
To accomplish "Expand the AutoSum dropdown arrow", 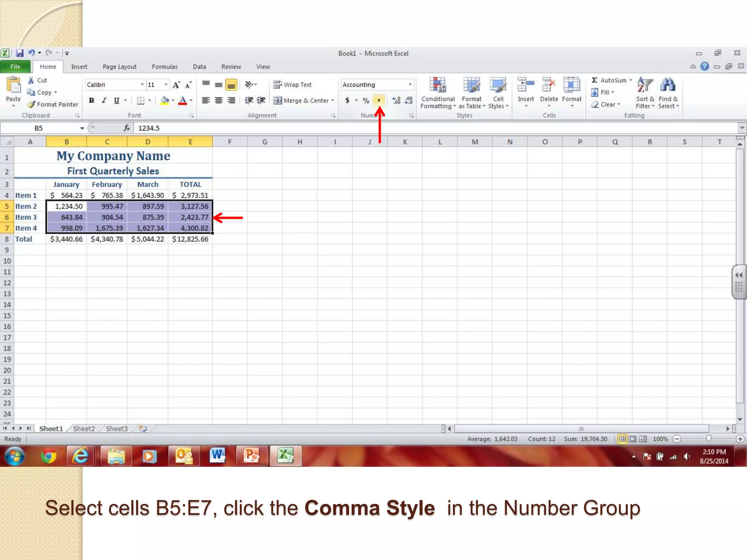I will 630,80.
